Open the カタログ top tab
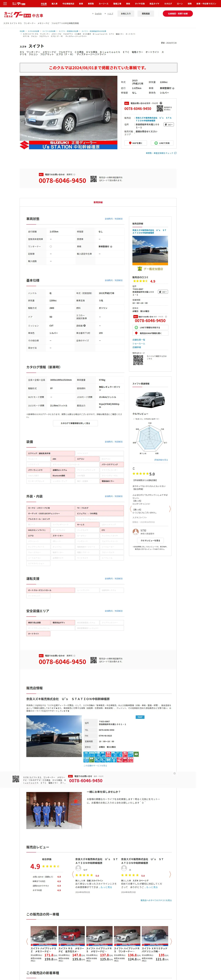Image resolution: width=221 pixels, height=980 pixels. [168, 3]
